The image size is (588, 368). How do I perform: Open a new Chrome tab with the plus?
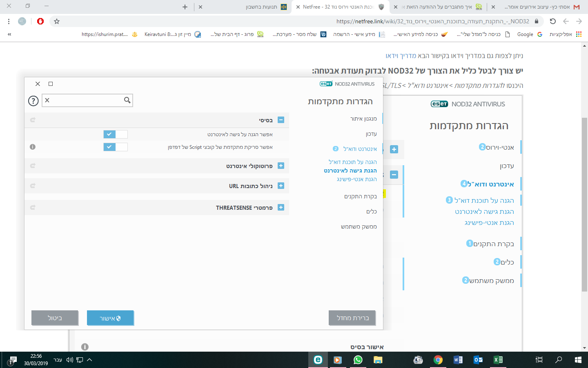point(185,7)
